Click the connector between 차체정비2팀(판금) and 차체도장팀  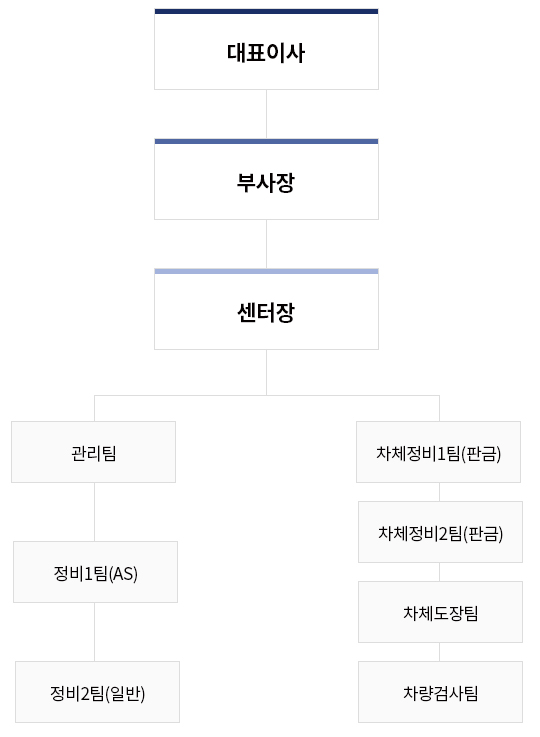point(439,572)
